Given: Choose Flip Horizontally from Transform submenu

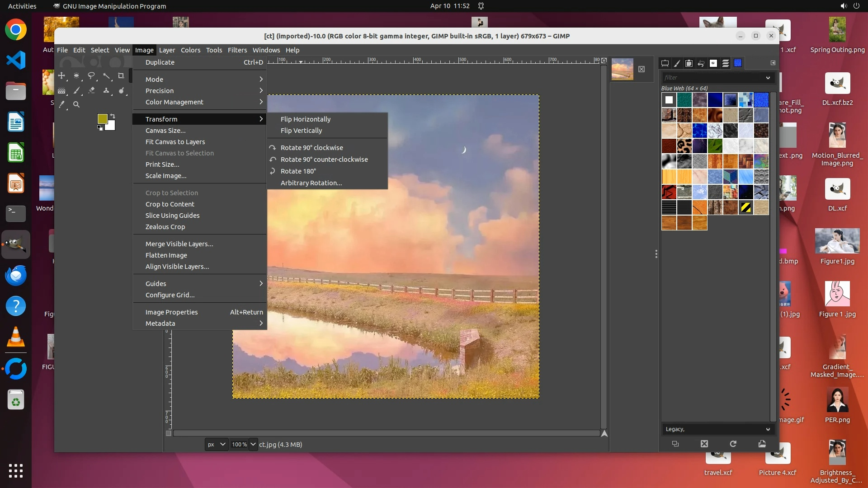Looking at the screenshot, I should point(305,119).
